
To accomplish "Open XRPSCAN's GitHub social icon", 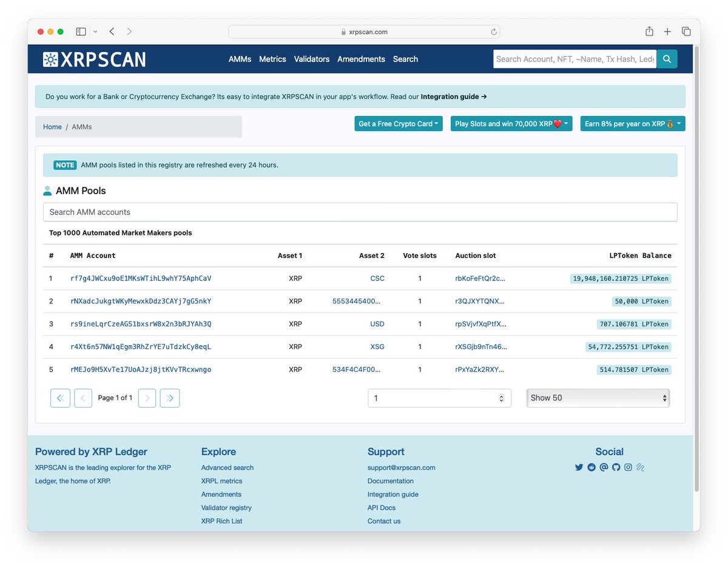I will [x=616, y=467].
